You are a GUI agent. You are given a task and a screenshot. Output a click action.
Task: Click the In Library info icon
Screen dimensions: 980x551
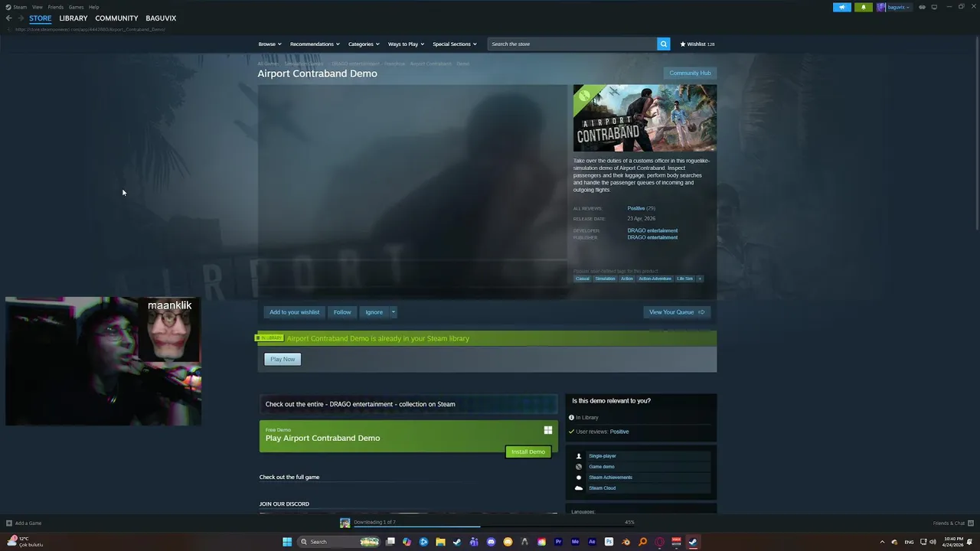(571, 418)
